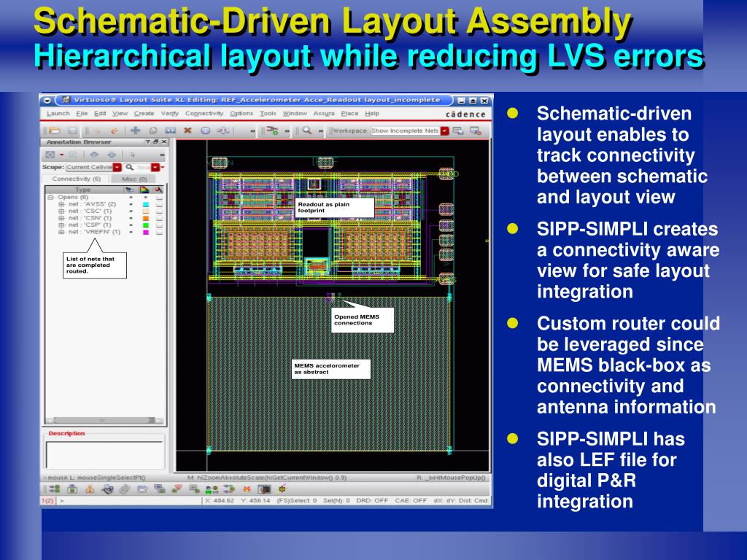Collapse the Opens (6) tree node
Image resolution: width=747 pixels, height=560 pixels.
pos(50,197)
